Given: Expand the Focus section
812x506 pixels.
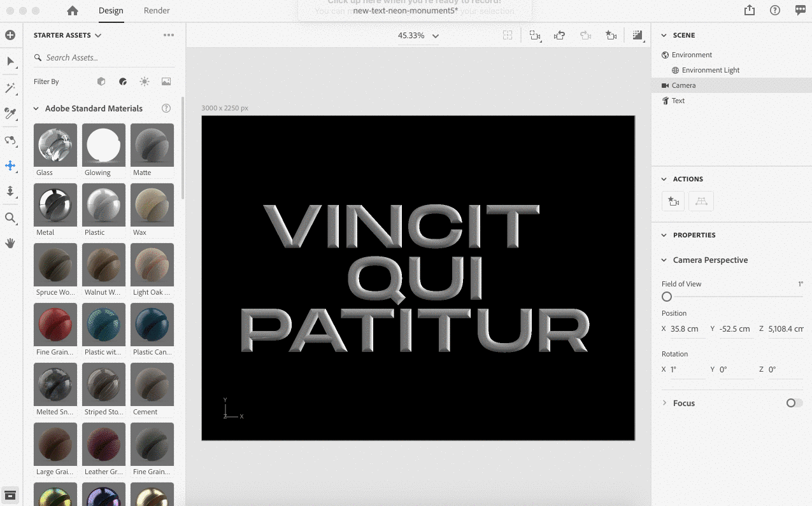Looking at the screenshot, I should [x=664, y=404].
